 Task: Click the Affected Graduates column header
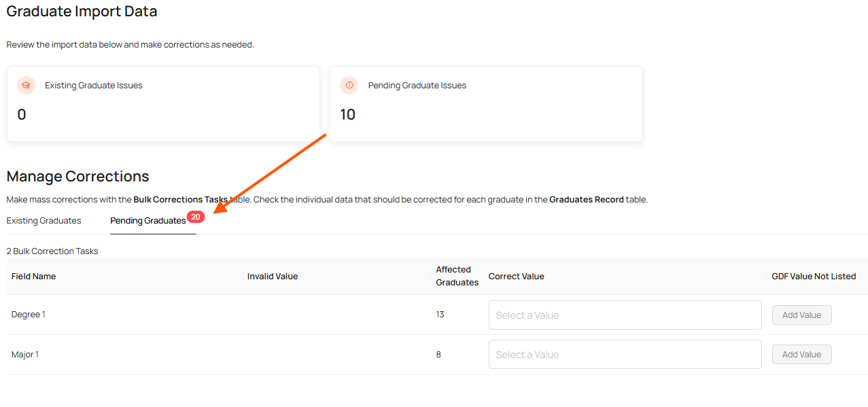point(457,276)
